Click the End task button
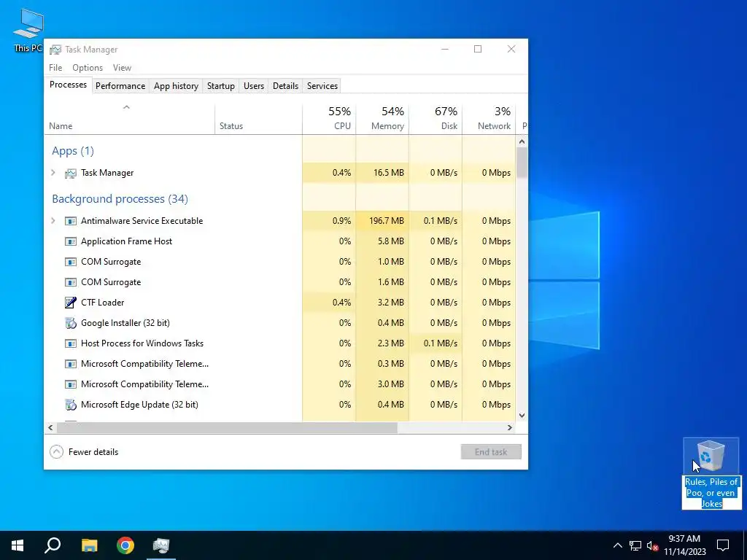 pos(491,452)
